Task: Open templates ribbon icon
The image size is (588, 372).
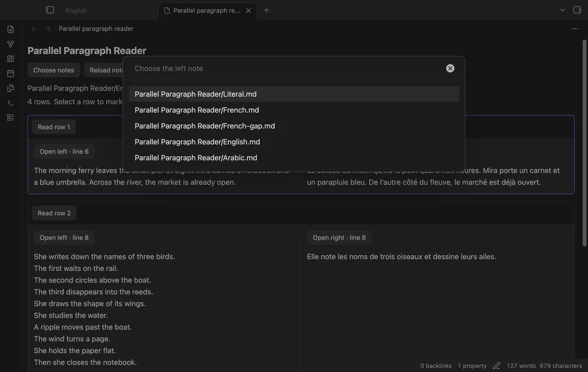Action: 10,88
